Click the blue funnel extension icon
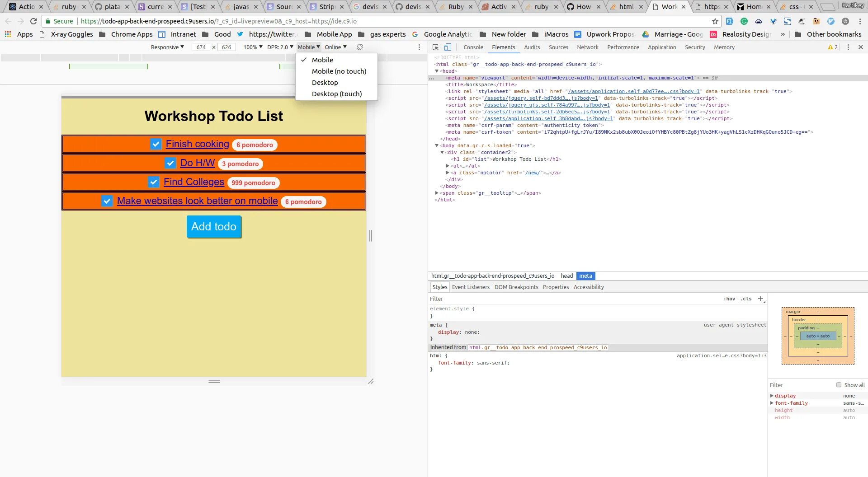 click(x=773, y=21)
